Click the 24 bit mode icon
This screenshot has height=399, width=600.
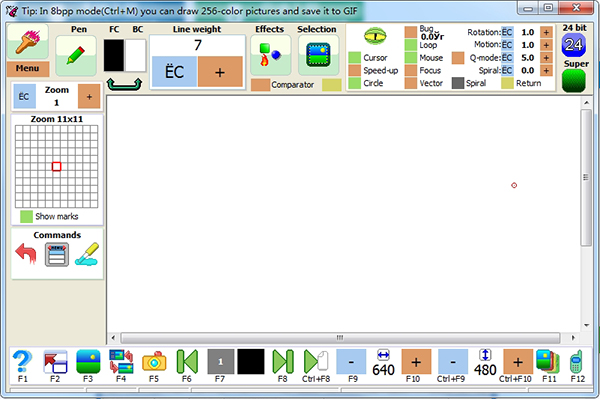point(574,45)
